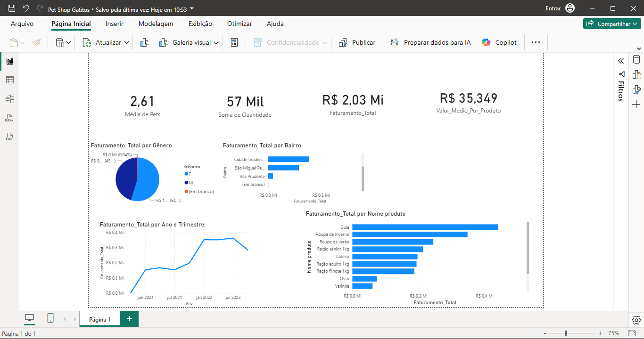Click the Publicar button
Viewport: 644px width, 339px height.
point(357,42)
